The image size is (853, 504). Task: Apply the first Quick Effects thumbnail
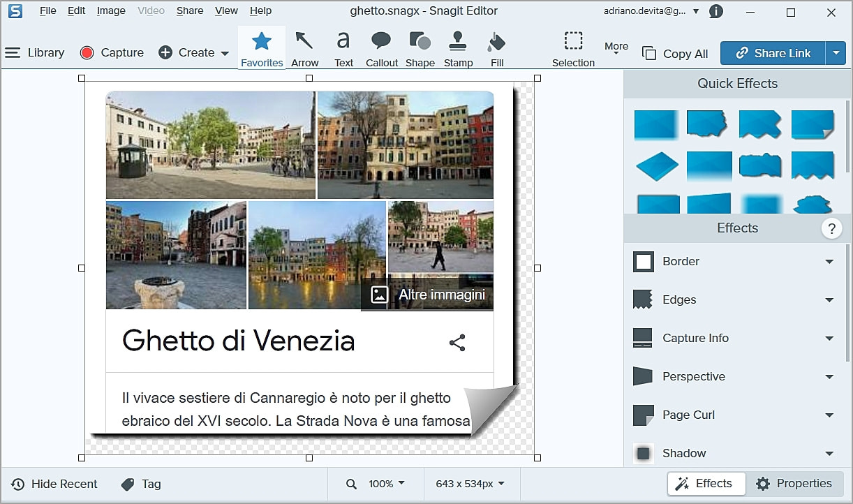click(x=656, y=125)
